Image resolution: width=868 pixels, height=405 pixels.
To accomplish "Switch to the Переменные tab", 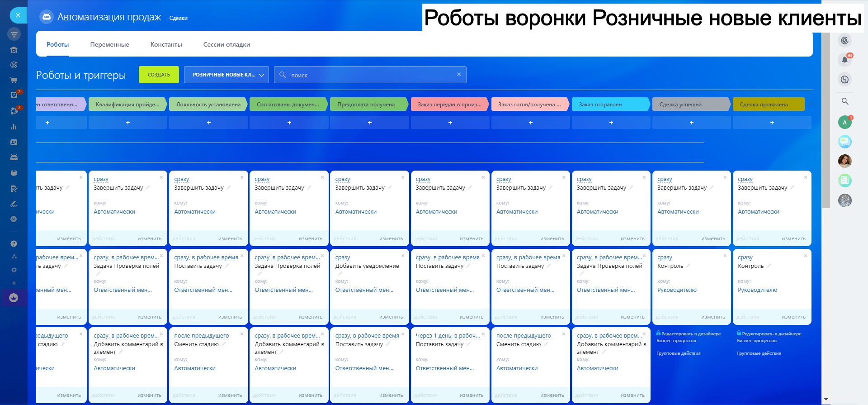I will click(109, 45).
